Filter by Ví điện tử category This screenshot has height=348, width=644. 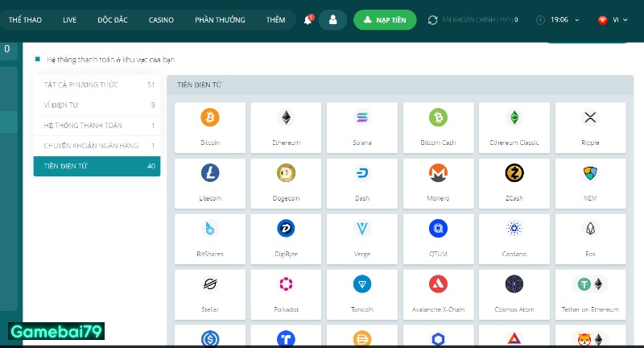click(x=97, y=105)
